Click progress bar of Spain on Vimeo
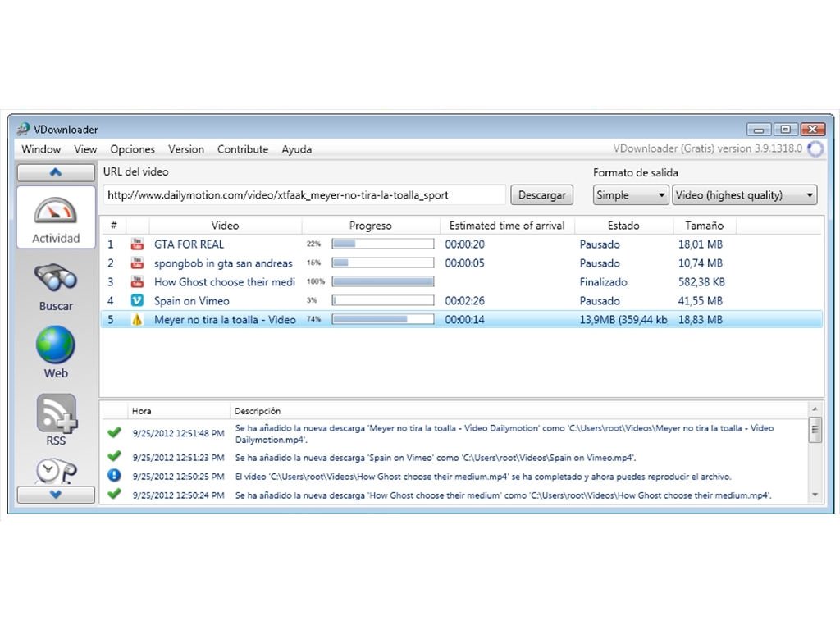The image size is (840, 630). [x=382, y=300]
